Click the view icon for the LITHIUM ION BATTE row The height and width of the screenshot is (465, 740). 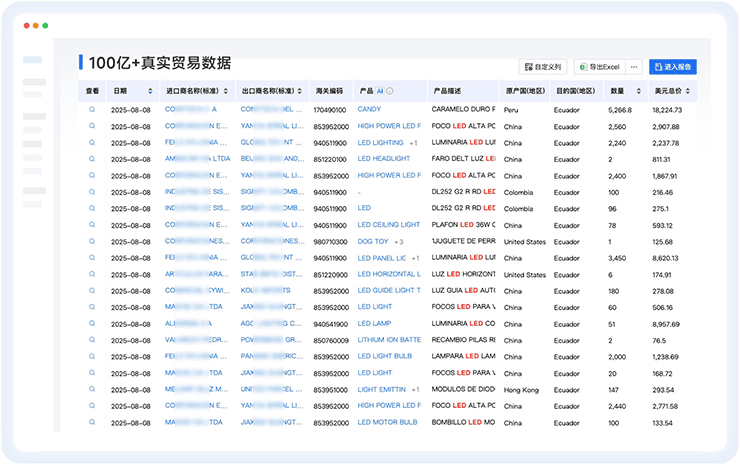coord(92,340)
